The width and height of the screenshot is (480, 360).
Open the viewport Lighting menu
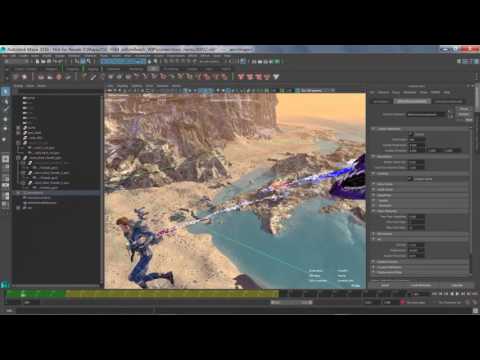coord(137,86)
